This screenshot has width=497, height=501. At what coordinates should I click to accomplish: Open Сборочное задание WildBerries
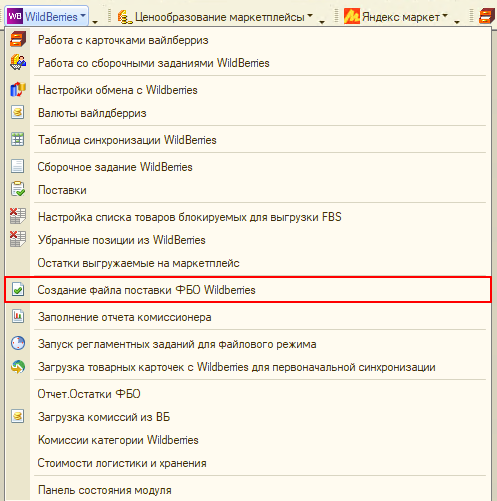point(248,167)
